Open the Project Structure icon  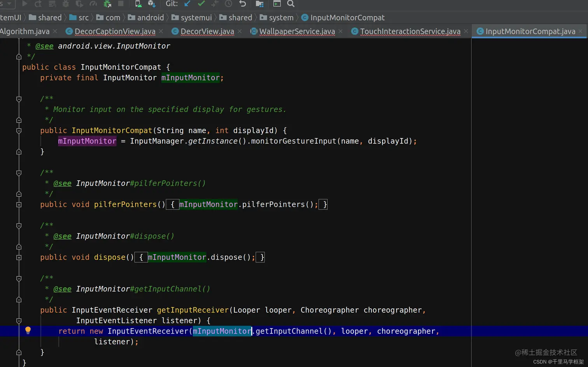[x=260, y=4]
